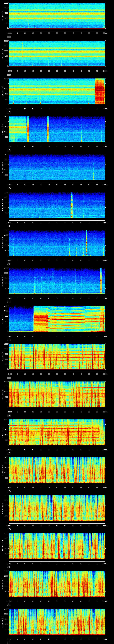The height and width of the screenshot is (644, 114).
Task: Click the '1:33:00' start time label
Action: point(9,450)
